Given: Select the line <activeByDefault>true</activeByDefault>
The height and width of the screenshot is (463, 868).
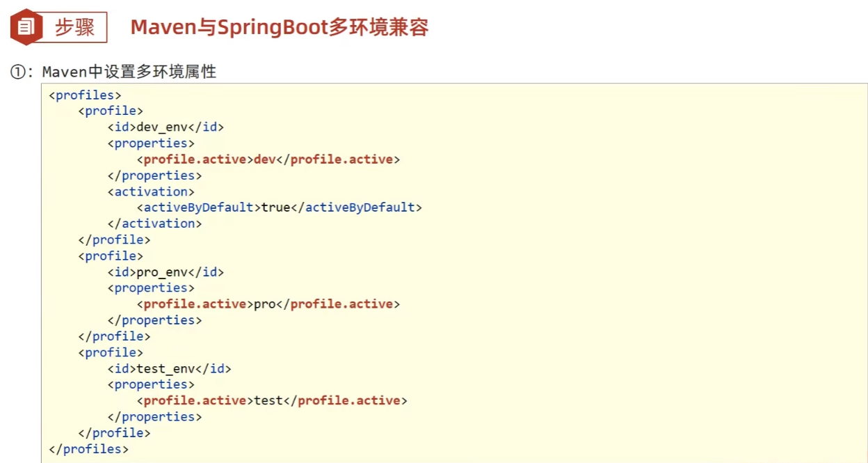Looking at the screenshot, I should tap(280, 207).
